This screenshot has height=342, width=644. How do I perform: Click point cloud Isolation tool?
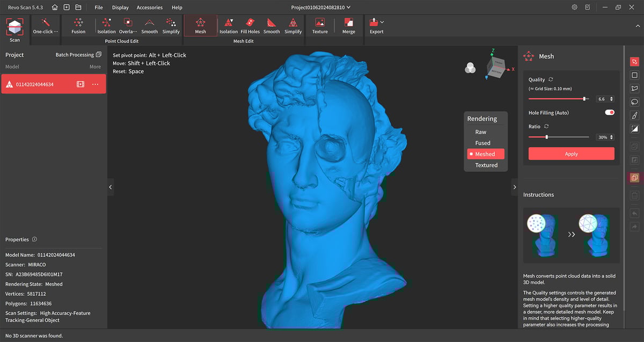pyautogui.click(x=106, y=25)
